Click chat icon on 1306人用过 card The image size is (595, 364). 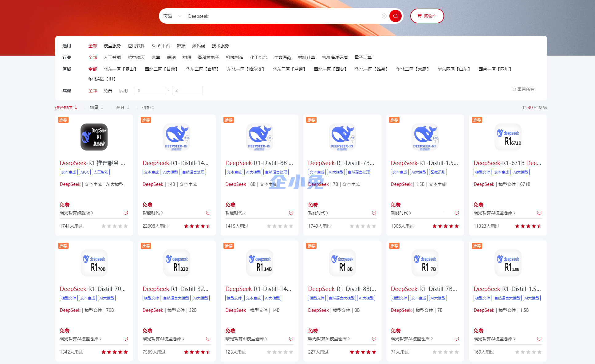pos(457,213)
